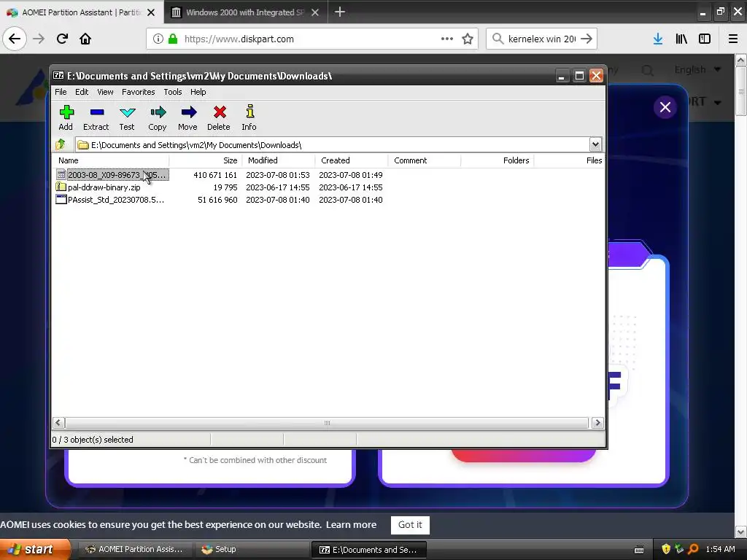
Task: Click the Comment column header
Action: [425, 160]
